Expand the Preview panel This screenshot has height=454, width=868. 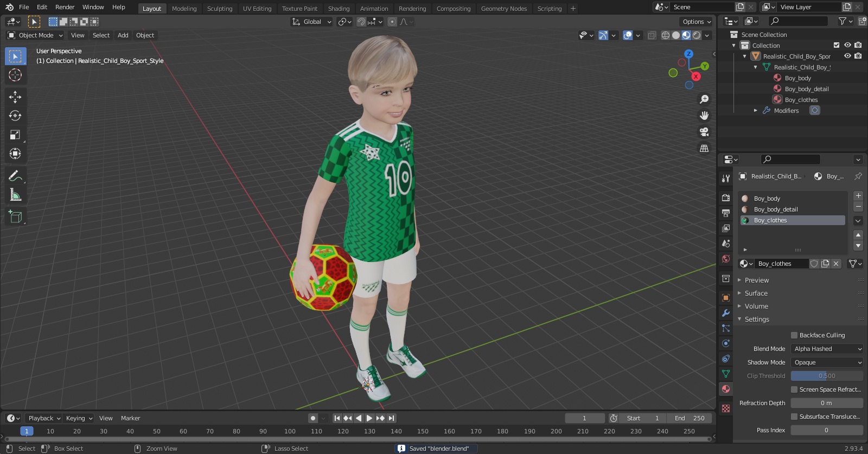[x=756, y=280]
